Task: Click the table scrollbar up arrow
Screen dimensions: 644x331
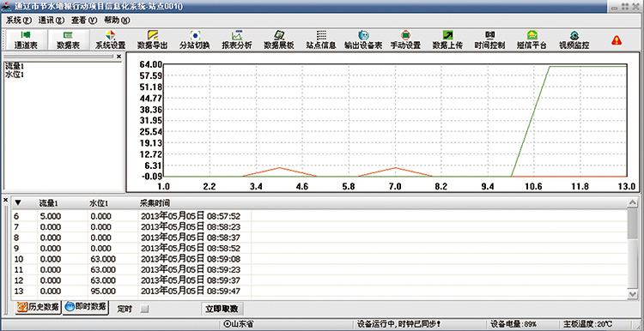Action: pos(632,203)
